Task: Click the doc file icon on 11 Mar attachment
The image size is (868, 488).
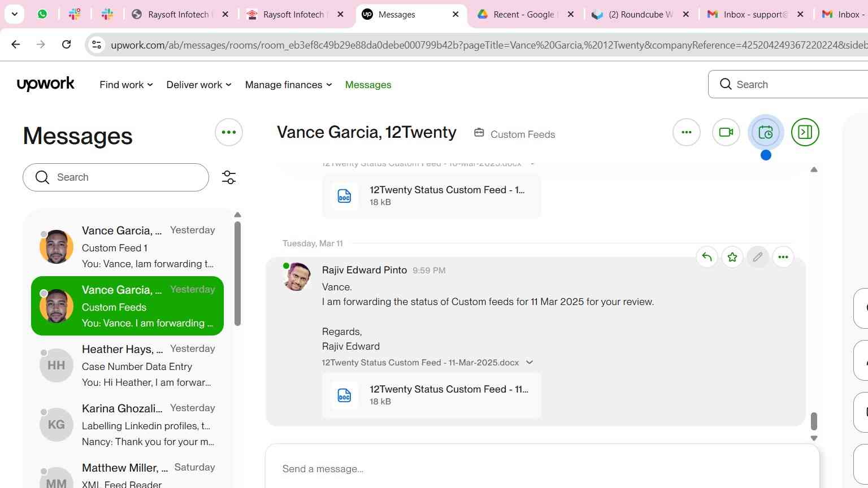Action: click(x=345, y=395)
